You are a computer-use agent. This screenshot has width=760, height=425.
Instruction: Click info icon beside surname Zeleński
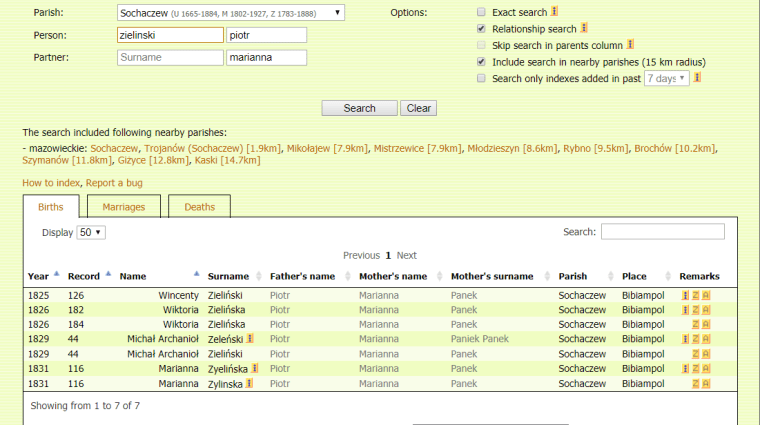click(x=250, y=339)
